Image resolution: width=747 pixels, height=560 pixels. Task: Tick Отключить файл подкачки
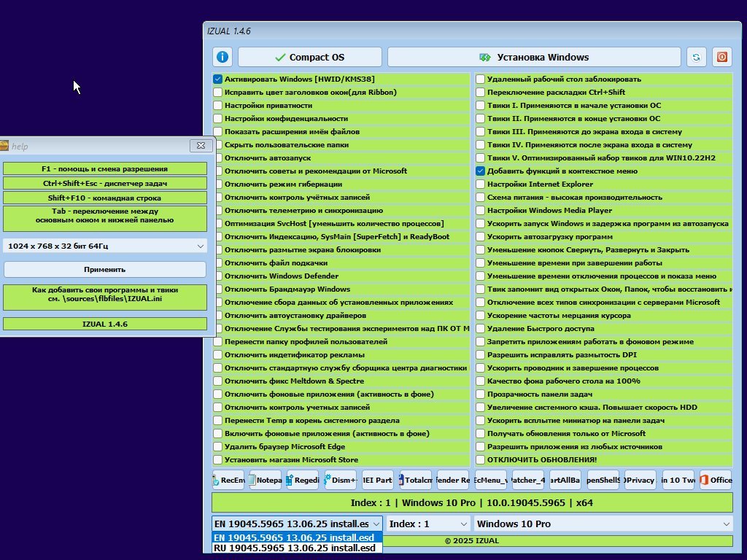(x=219, y=262)
